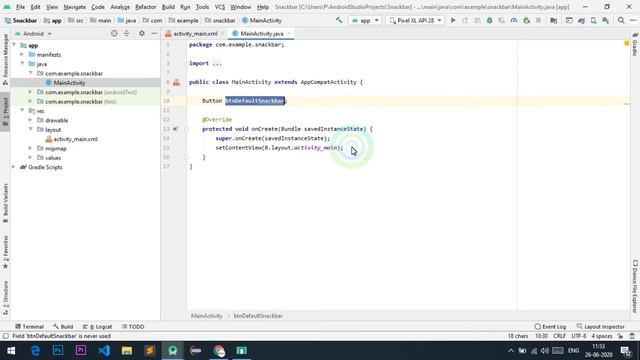Select MainActivity in project tree
The image size is (640, 360).
[x=65, y=83]
